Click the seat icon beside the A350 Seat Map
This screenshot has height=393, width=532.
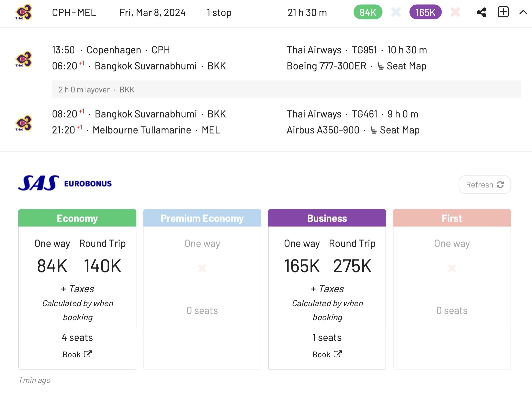(x=373, y=130)
